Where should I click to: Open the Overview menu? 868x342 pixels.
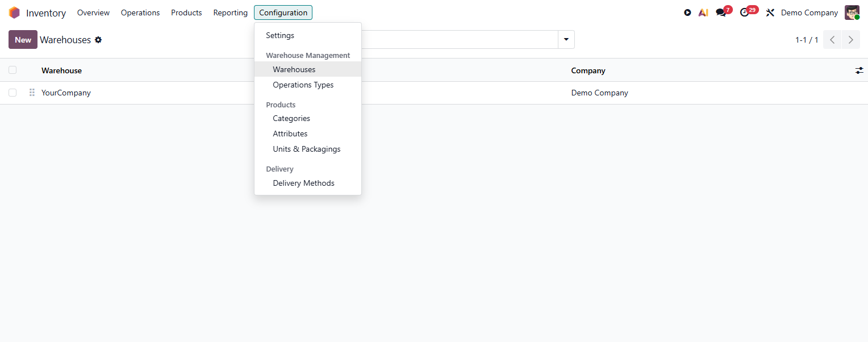[93, 12]
